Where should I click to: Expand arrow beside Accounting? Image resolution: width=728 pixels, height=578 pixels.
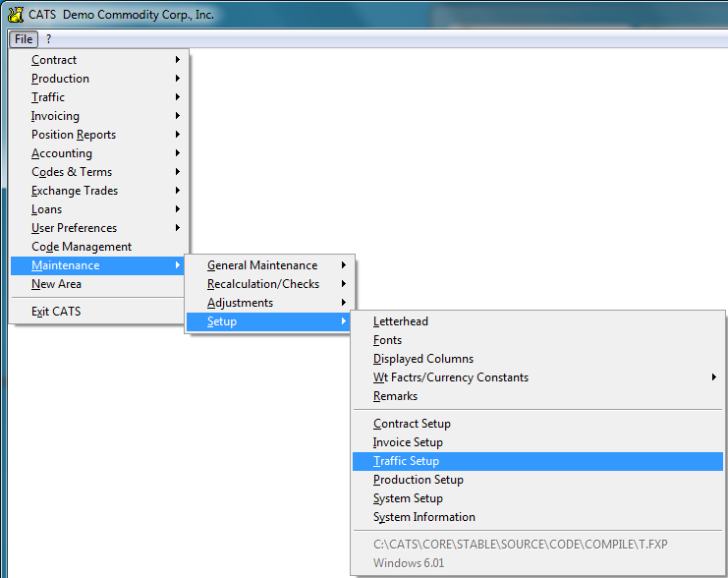pyautogui.click(x=178, y=153)
